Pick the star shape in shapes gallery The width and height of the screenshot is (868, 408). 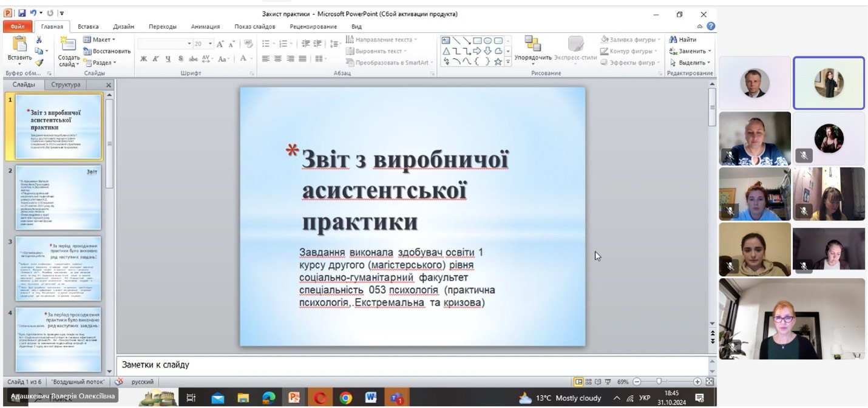click(498, 61)
